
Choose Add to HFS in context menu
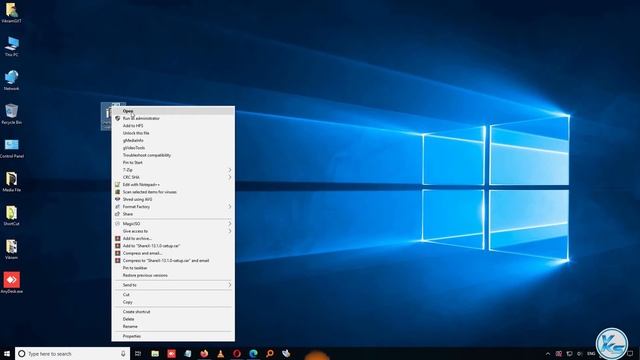point(173,126)
